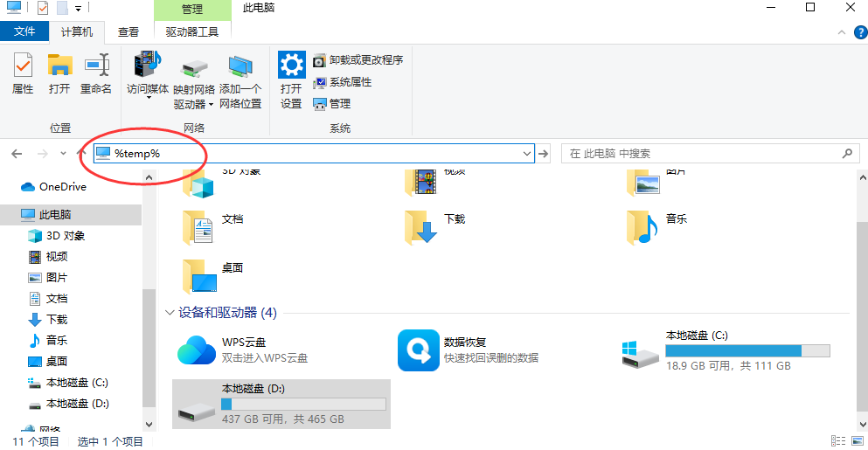Click navigation pane scroll-up arrow

point(149,177)
